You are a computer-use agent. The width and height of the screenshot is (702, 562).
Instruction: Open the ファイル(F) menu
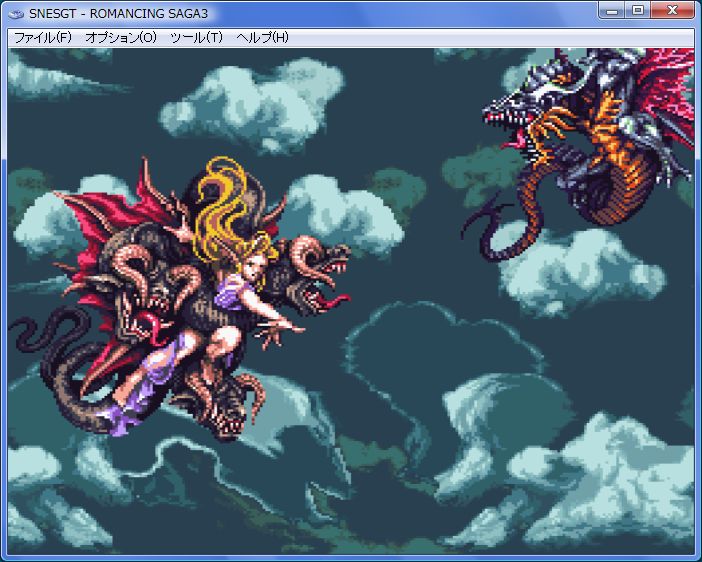click(x=43, y=38)
